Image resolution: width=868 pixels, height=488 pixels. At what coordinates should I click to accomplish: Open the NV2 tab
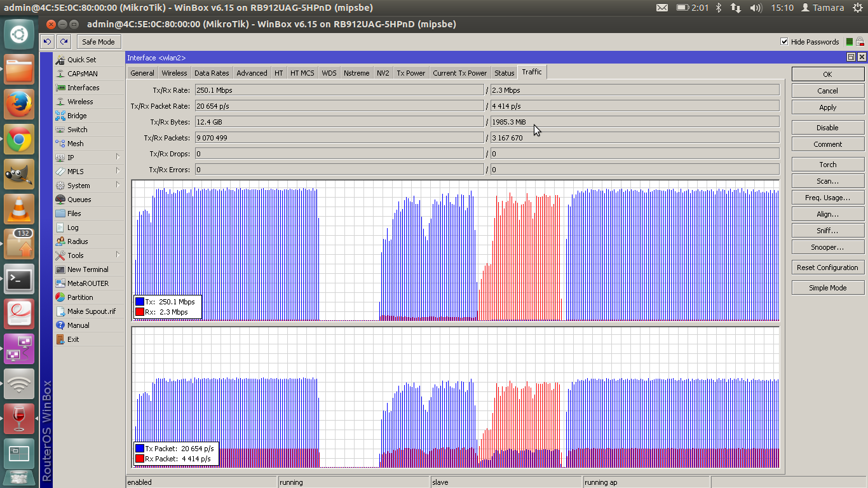pyautogui.click(x=383, y=73)
